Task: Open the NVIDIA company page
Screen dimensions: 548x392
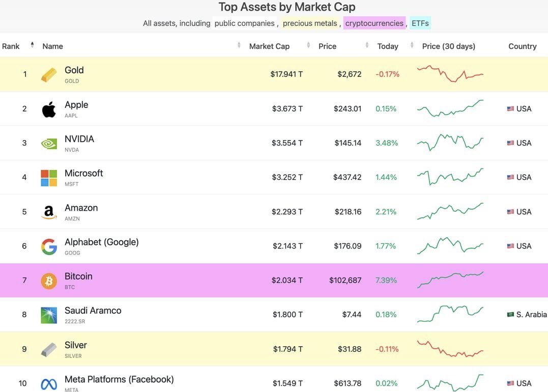Action: tap(79, 139)
